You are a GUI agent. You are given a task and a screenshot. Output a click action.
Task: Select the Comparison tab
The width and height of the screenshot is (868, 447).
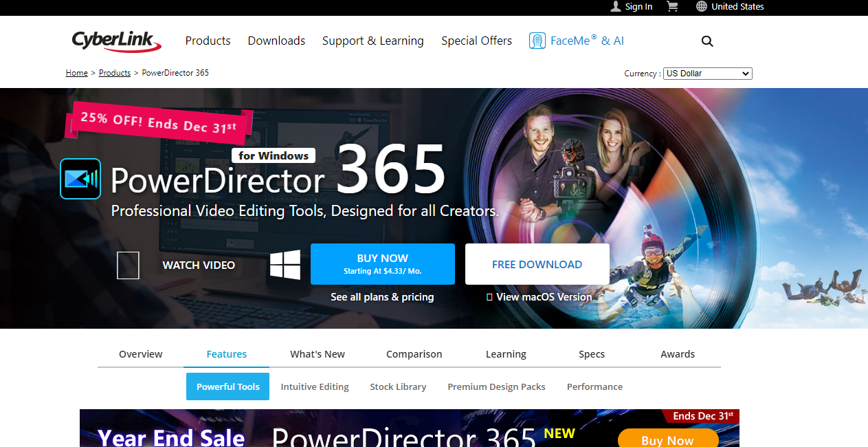(414, 354)
